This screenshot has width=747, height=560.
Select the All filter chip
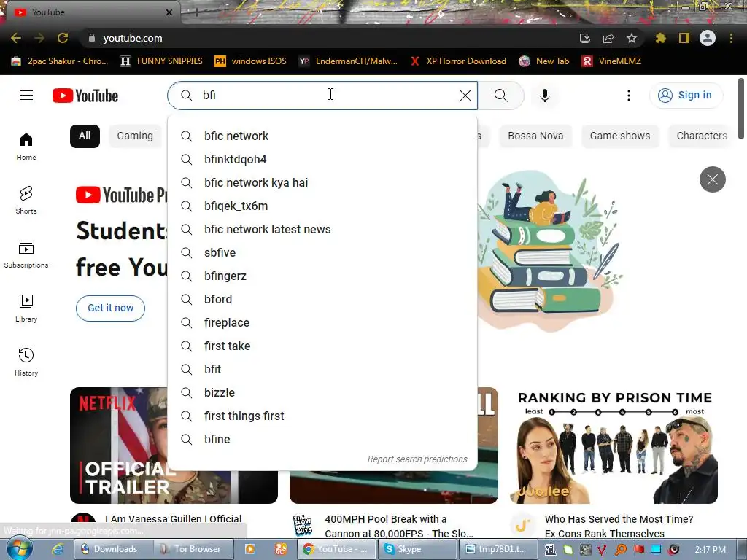85,136
